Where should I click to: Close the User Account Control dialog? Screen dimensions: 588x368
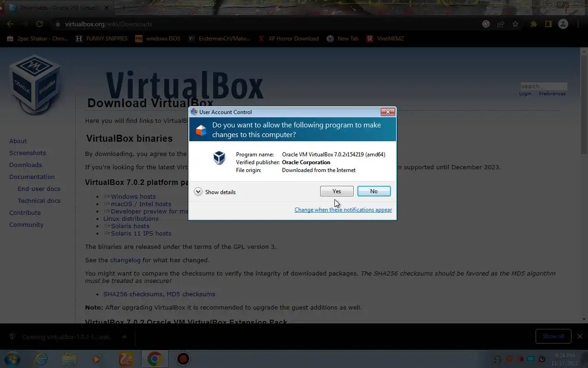(388, 112)
